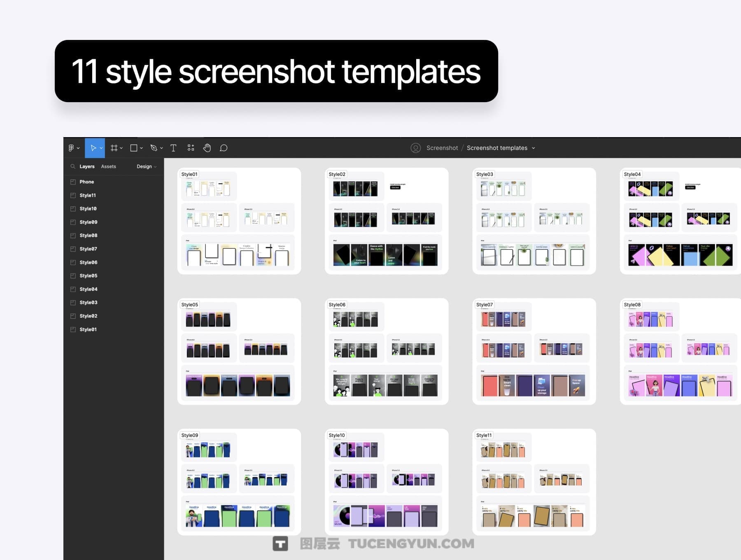741x560 pixels.
Task: Select the Move tool
Action: [93, 148]
